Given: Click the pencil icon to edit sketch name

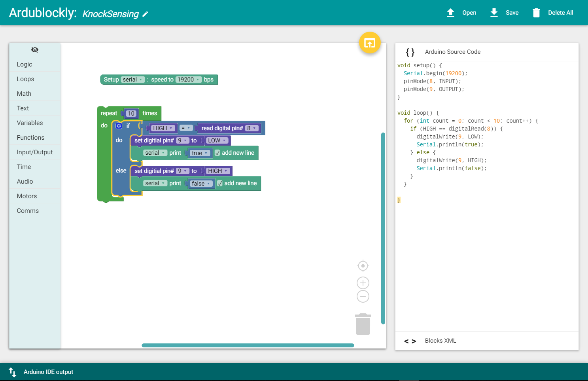Looking at the screenshot, I should [x=146, y=14].
